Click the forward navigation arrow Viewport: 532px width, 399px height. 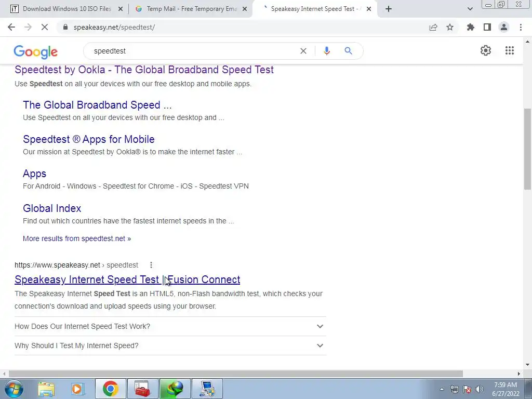point(28,27)
